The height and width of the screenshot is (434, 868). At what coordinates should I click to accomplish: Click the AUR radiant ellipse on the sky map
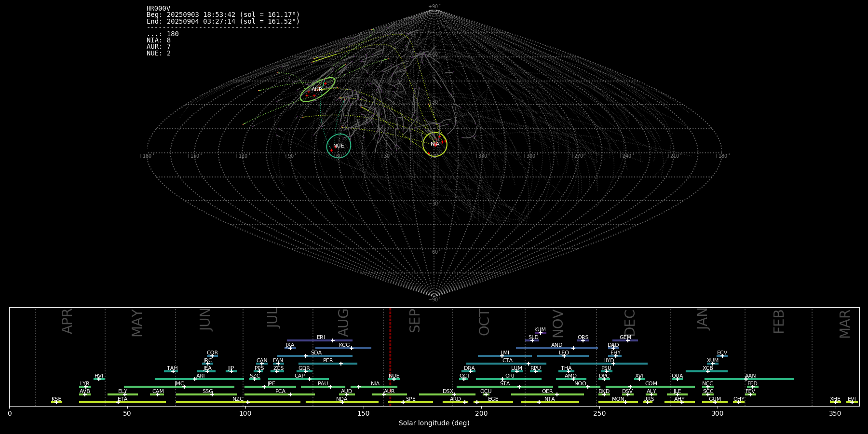(x=317, y=89)
